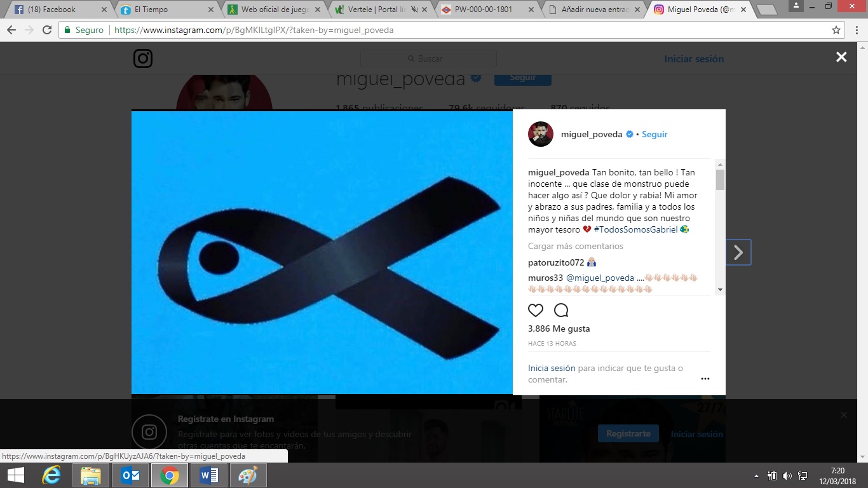Go to next post with right arrow
Screen dimensions: 868x488
(738, 252)
